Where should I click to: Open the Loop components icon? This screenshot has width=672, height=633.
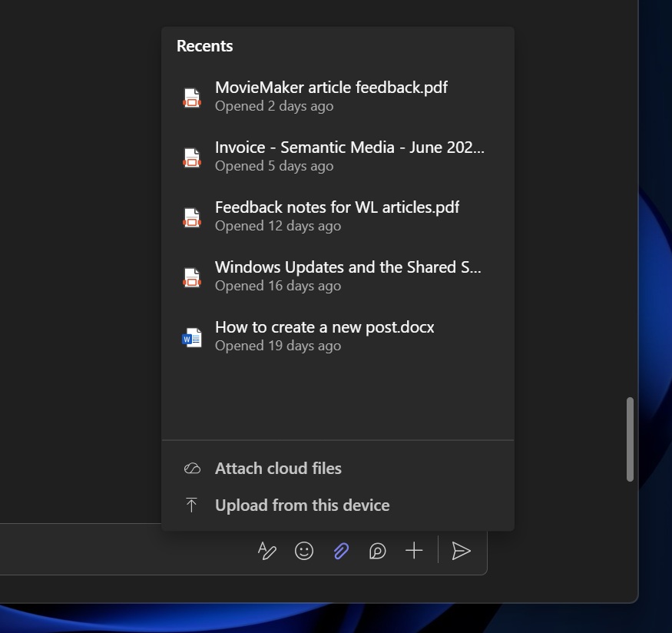coord(378,551)
